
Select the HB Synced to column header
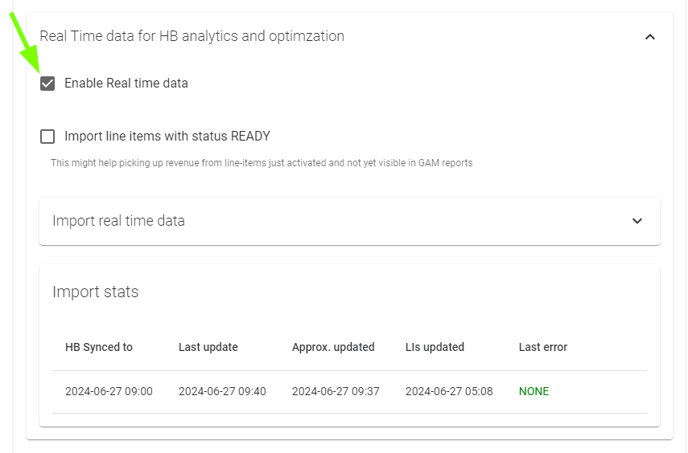click(x=99, y=347)
